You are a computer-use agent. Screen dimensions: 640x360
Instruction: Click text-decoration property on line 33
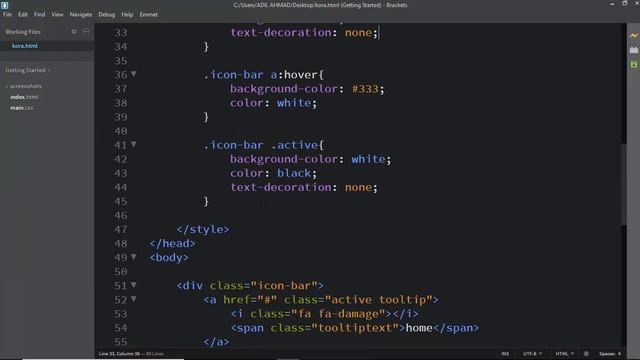pyautogui.click(x=281, y=32)
